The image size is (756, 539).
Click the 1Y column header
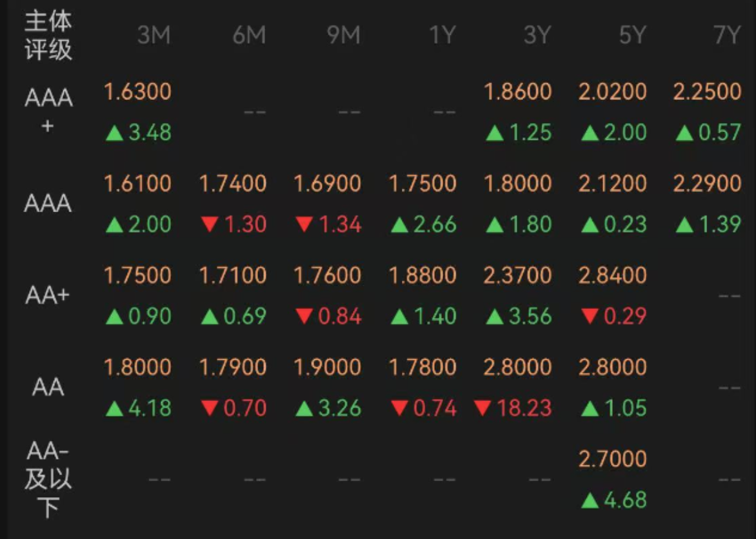[x=442, y=36]
